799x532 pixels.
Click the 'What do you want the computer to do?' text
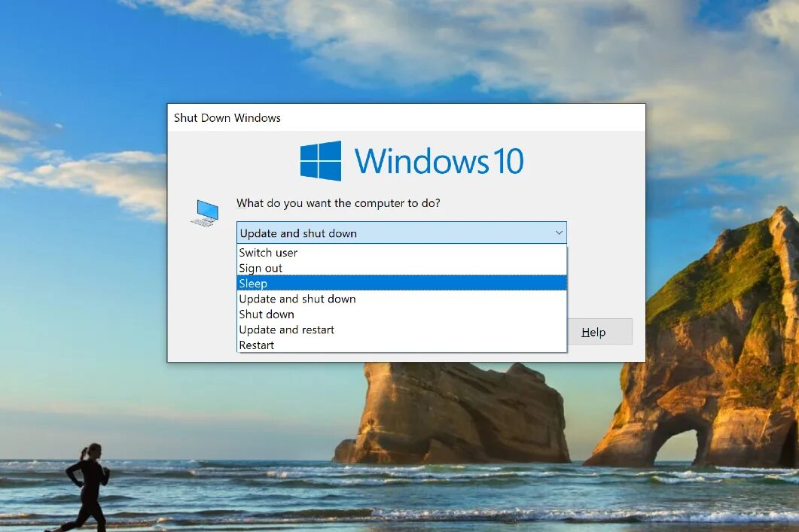[x=338, y=203]
